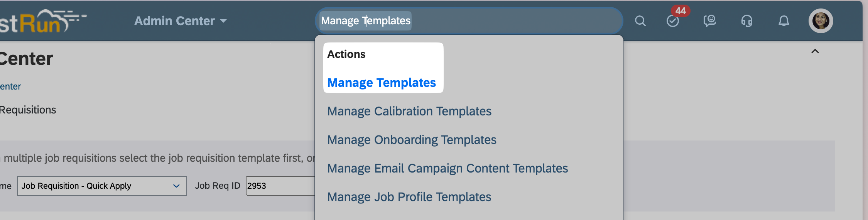The width and height of the screenshot is (868, 220).
Task: Open the breadcrumb link under the Center heading
Action: (x=10, y=86)
